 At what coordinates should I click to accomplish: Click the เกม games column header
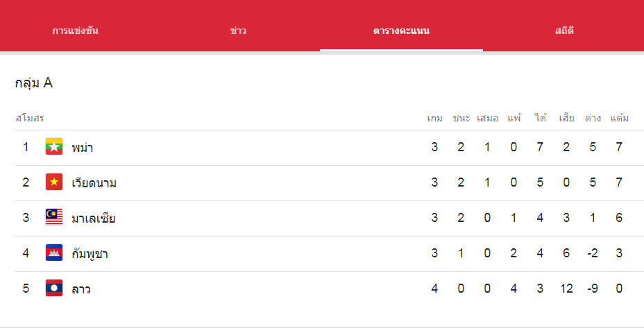click(x=434, y=118)
